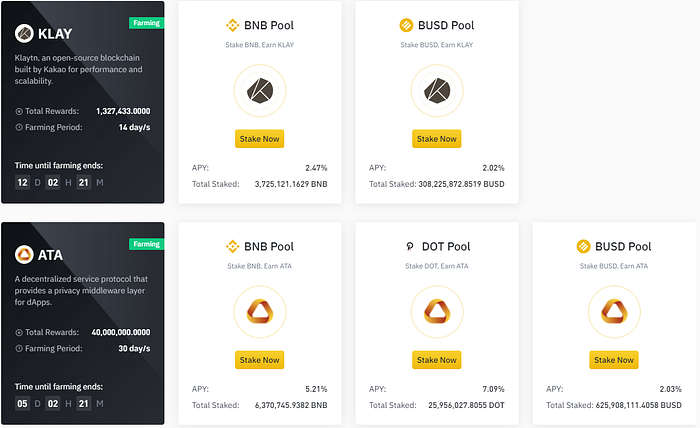Click the large Klaytn logo in KLAY BUSD Pool card
Screen dimensions: 700x428
point(437,91)
